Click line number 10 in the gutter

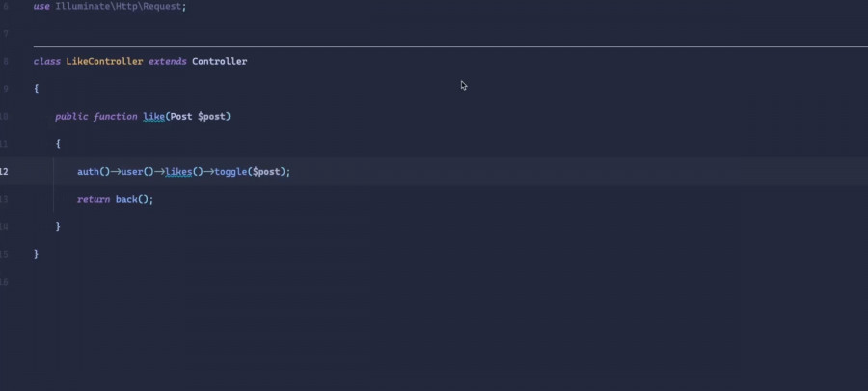(x=5, y=116)
